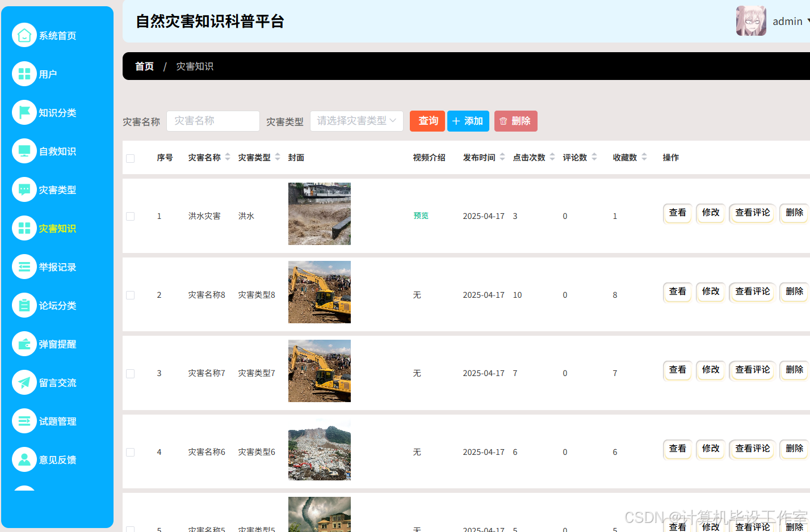The height and width of the screenshot is (532, 810).
Task: Select 留言交流 menu item
Action: [x=57, y=382]
